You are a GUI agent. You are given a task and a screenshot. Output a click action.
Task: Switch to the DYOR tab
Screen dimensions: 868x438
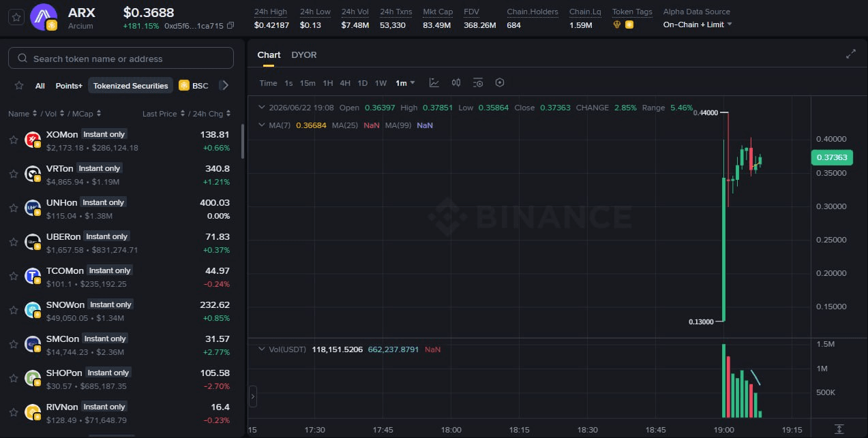pyautogui.click(x=304, y=55)
